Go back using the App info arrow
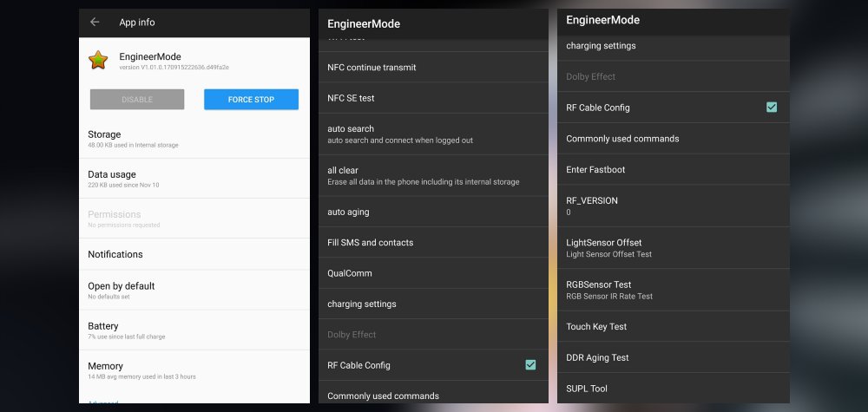This screenshot has width=868, height=412. point(95,23)
